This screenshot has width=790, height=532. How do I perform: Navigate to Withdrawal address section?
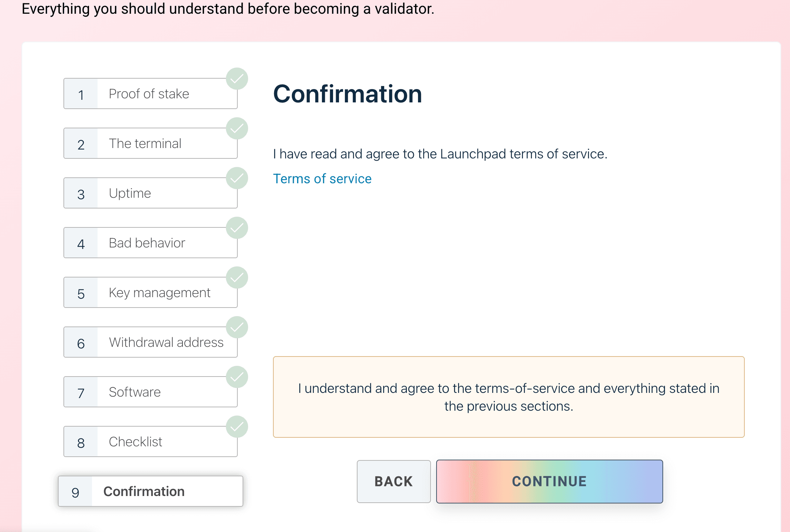click(150, 342)
